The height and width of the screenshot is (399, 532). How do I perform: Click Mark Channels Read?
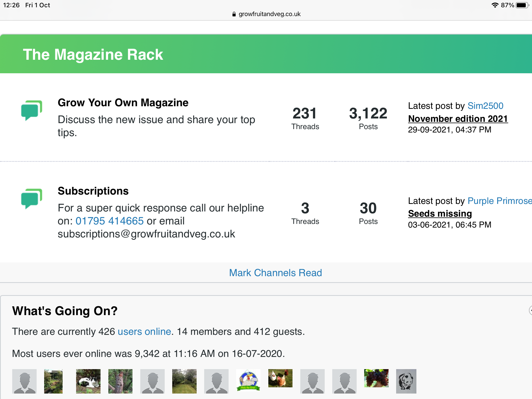pos(276,273)
